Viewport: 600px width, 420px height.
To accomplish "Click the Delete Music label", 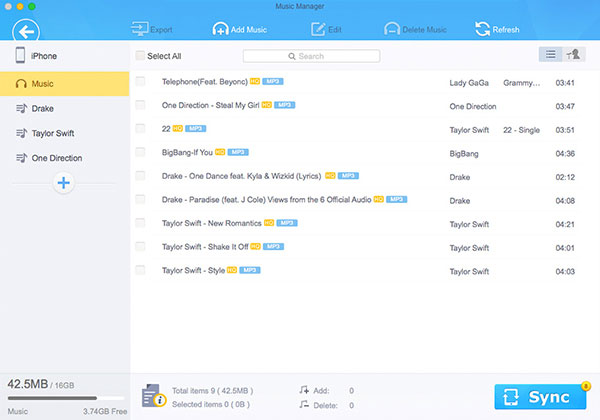I will click(424, 29).
